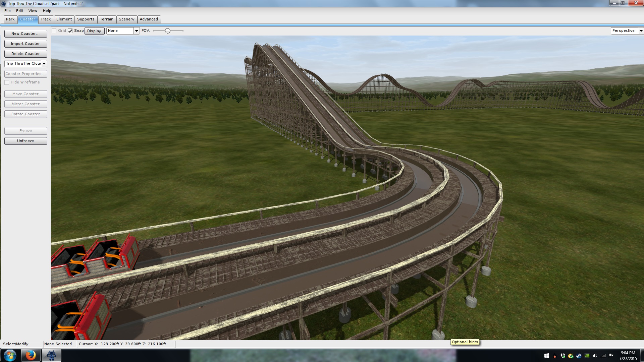Image resolution: width=644 pixels, height=362 pixels.
Task: Open Firefox from the taskbar
Action: (31, 355)
